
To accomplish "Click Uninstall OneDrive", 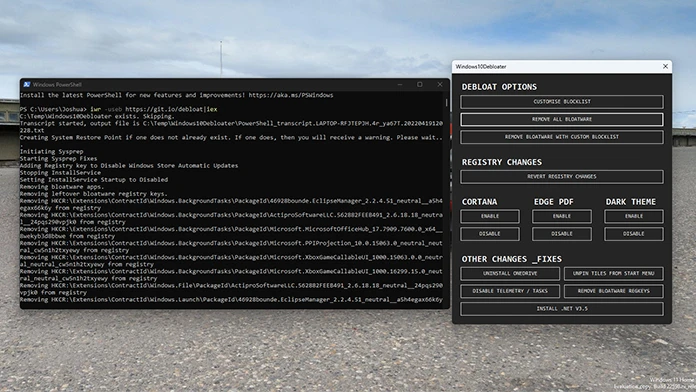I will tap(510, 273).
